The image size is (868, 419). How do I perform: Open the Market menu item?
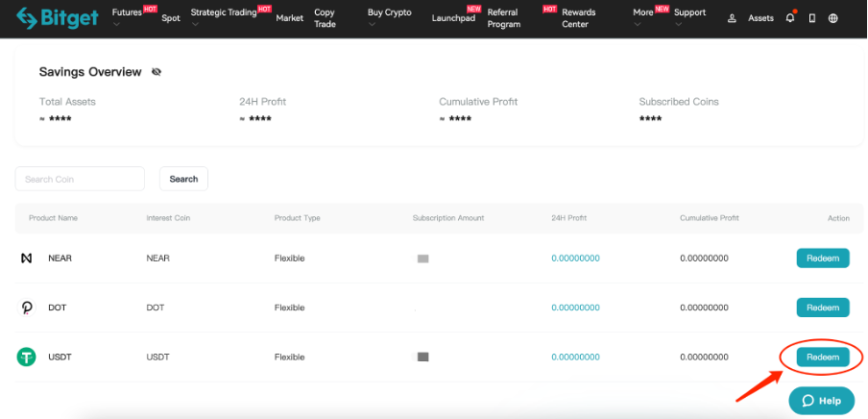click(x=290, y=18)
